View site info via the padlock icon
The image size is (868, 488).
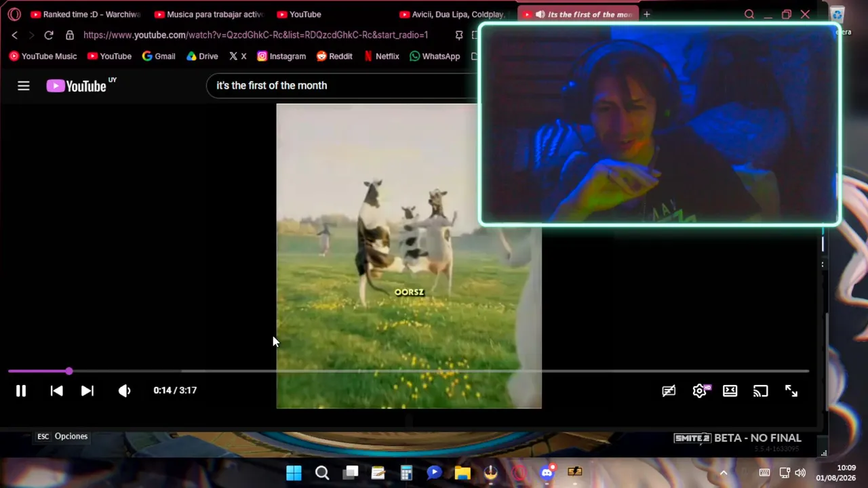point(69,35)
